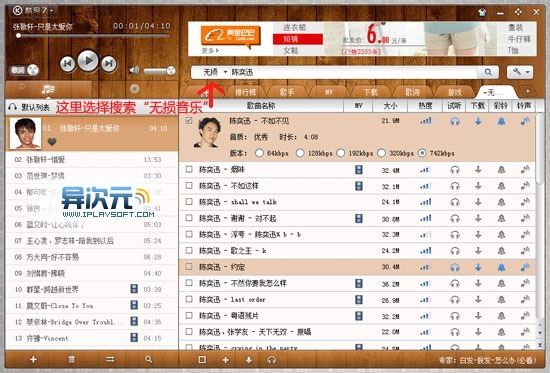Image resolution: width=550 pixels, height=373 pixels.
Task: Preview 陈奕迅 - 不如不见 with headphones icon
Action: [x=455, y=121]
